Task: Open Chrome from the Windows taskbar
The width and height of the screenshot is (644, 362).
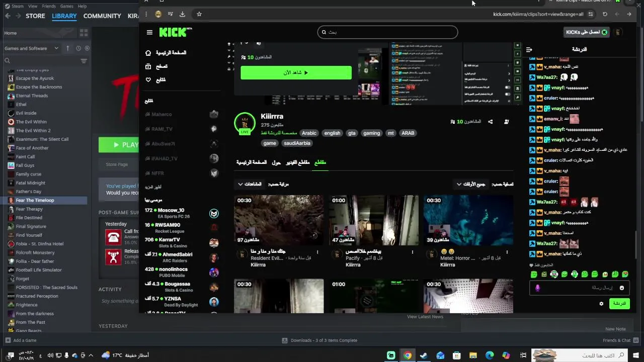Action: [408, 355]
